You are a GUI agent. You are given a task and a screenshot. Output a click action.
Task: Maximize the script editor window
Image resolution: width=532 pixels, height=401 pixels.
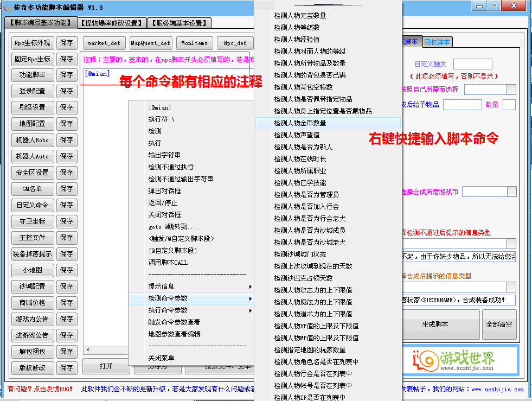coord(494,5)
